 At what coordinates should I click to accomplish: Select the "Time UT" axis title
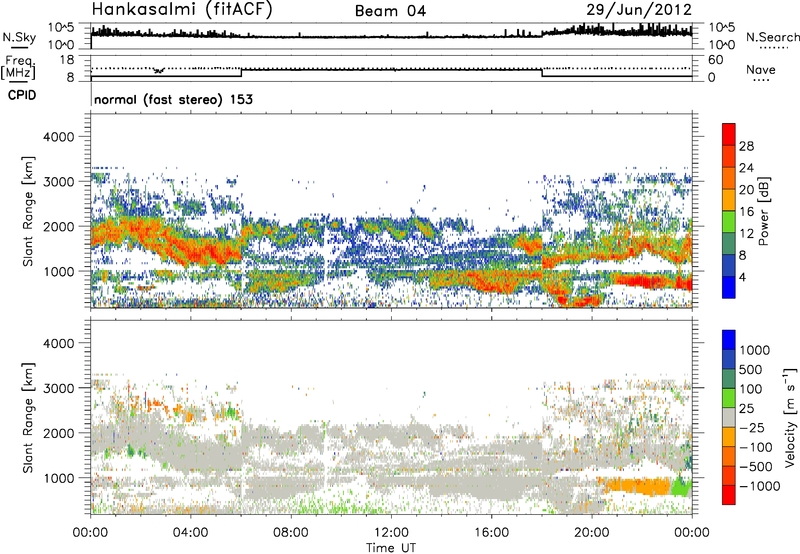391,548
